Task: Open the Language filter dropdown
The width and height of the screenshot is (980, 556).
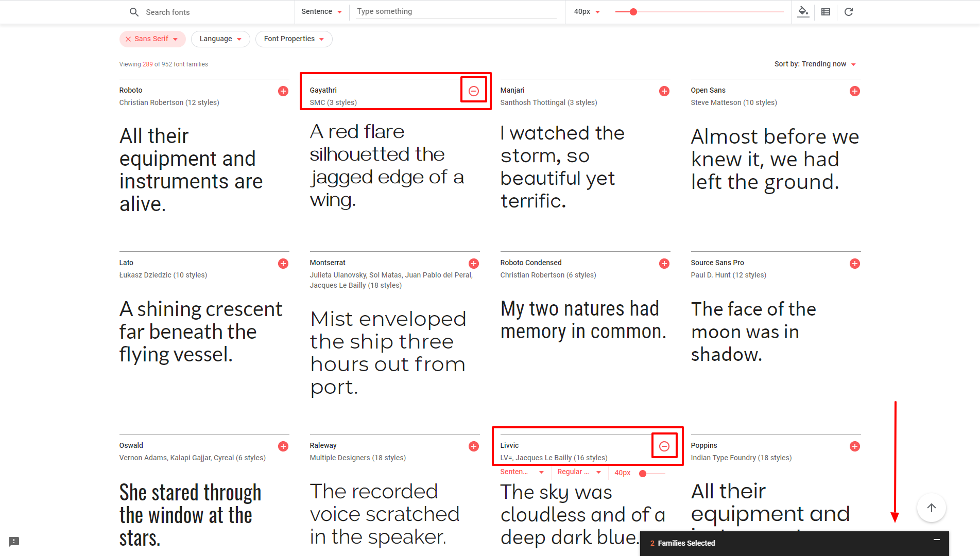Action: click(x=220, y=39)
